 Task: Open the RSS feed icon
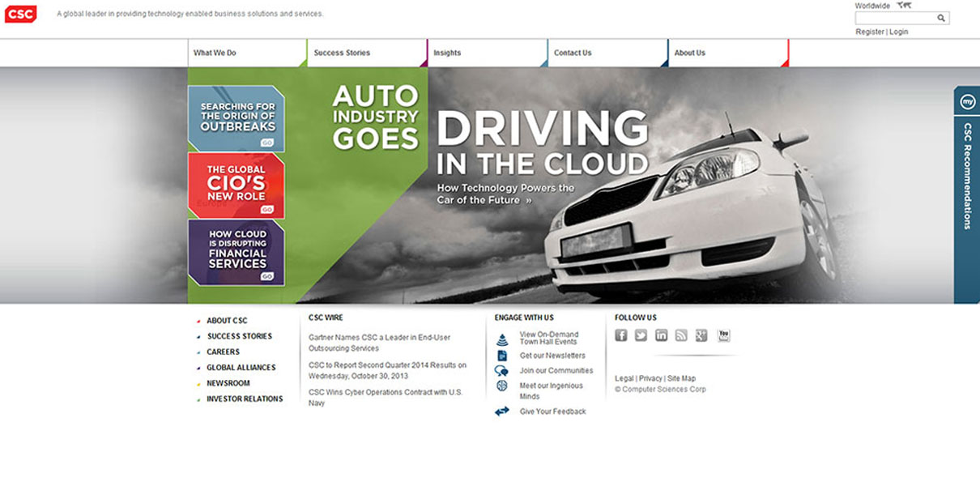[x=681, y=335]
